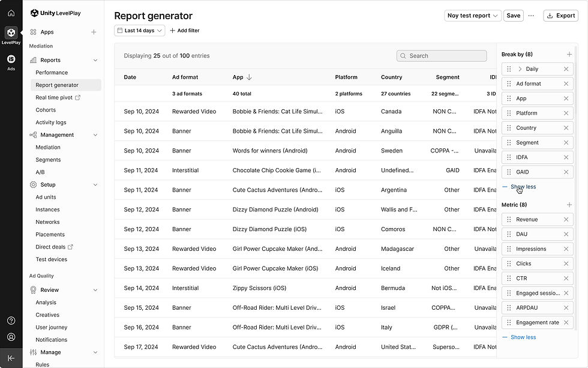This screenshot has width=588, height=368.
Task: Remove the Impressions metric
Action: [x=566, y=249]
